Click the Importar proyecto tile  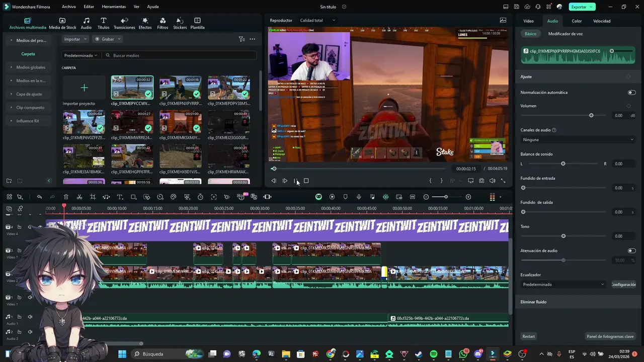pyautogui.click(x=84, y=91)
